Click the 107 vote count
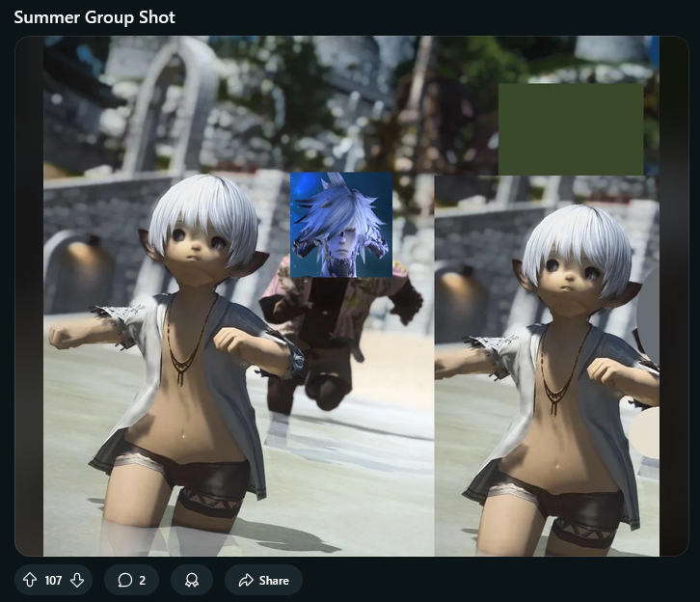This screenshot has height=602, width=700. 53,580
